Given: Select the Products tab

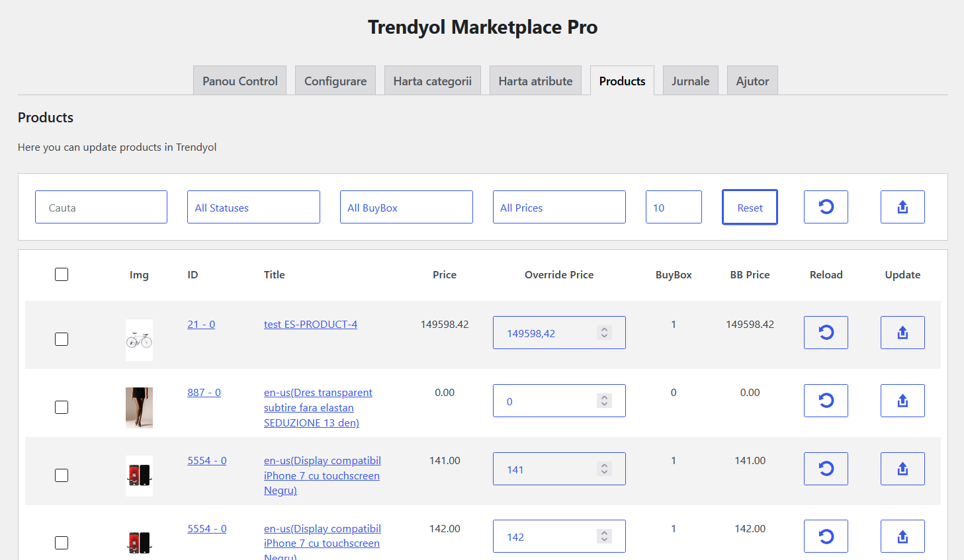Looking at the screenshot, I should pos(622,81).
